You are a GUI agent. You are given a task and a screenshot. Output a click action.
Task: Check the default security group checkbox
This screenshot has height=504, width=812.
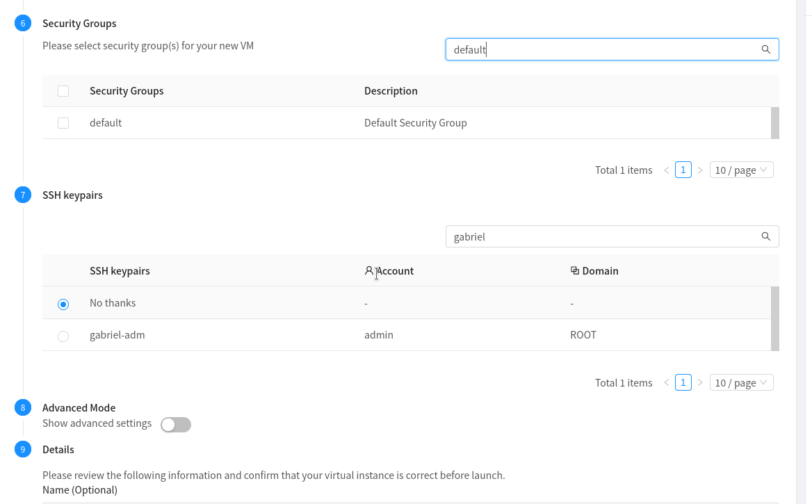click(63, 123)
